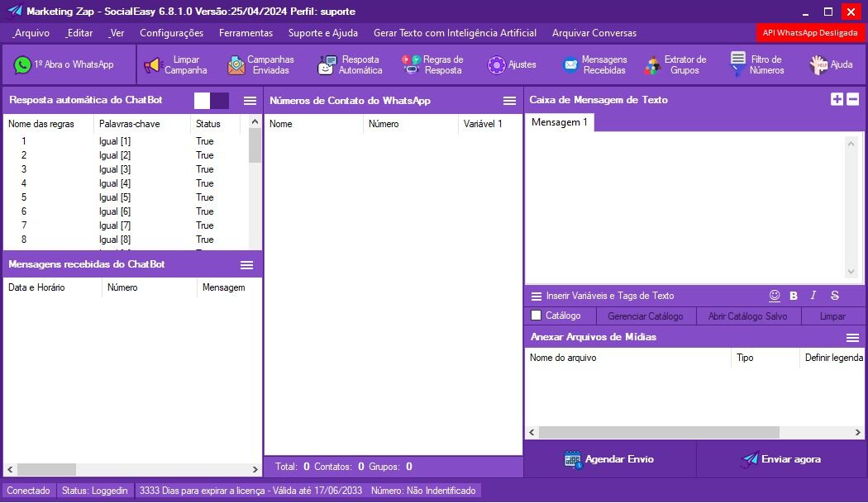868x503 pixels.
Task: Click the Enviar agora paper plane icon
Action: pyautogui.click(x=750, y=458)
